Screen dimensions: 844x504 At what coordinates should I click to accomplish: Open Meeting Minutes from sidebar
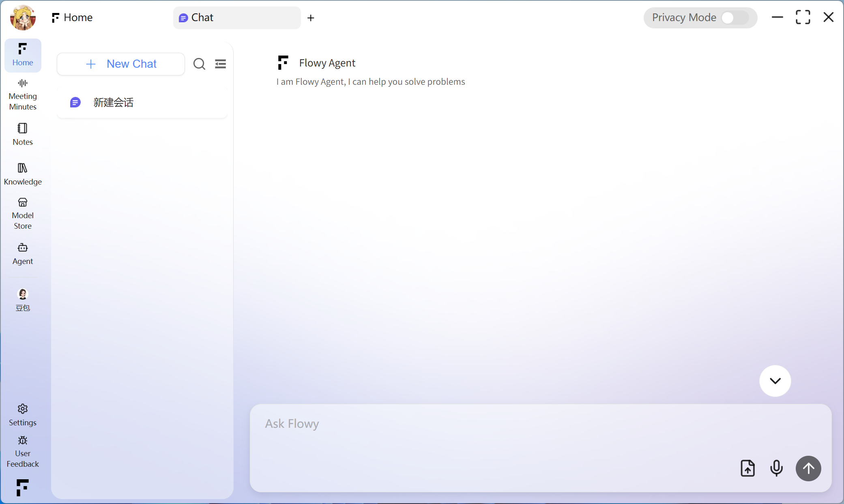pyautogui.click(x=23, y=94)
